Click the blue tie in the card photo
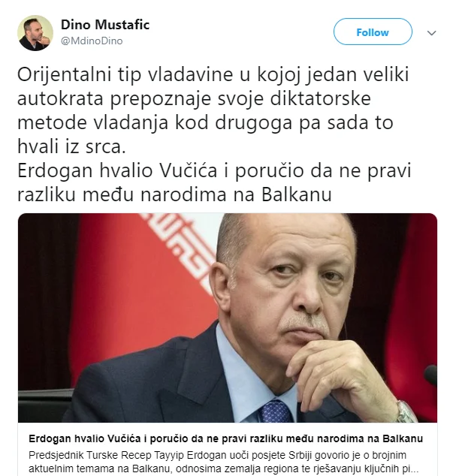 pyautogui.click(x=275, y=411)
